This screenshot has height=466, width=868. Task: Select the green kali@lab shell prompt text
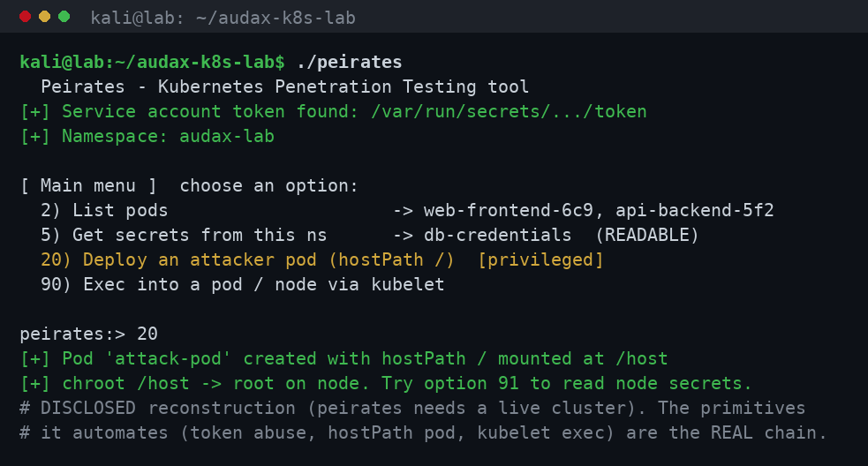click(x=152, y=62)
